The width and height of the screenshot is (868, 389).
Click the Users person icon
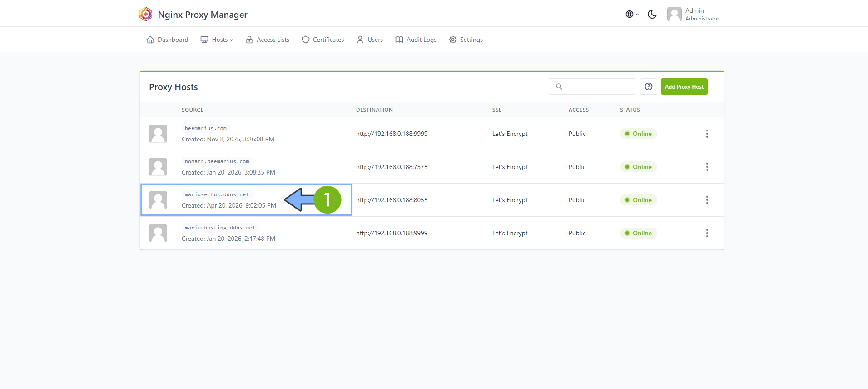(360, 40)
